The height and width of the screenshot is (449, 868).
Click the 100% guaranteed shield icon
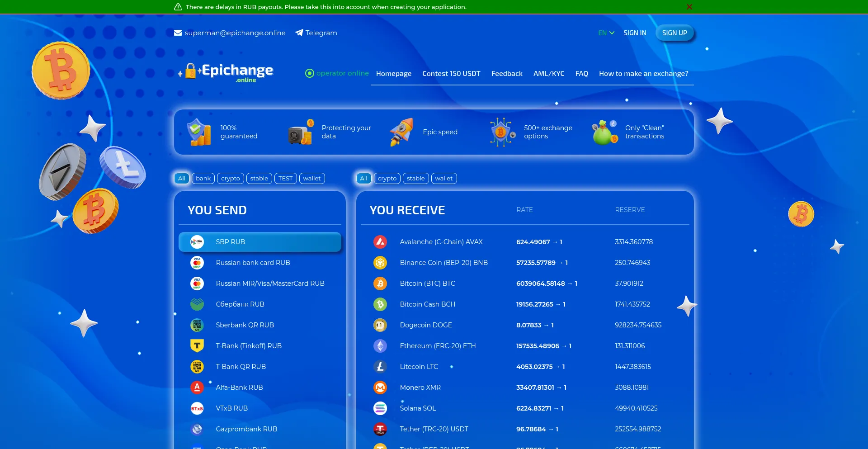[199, 132]
